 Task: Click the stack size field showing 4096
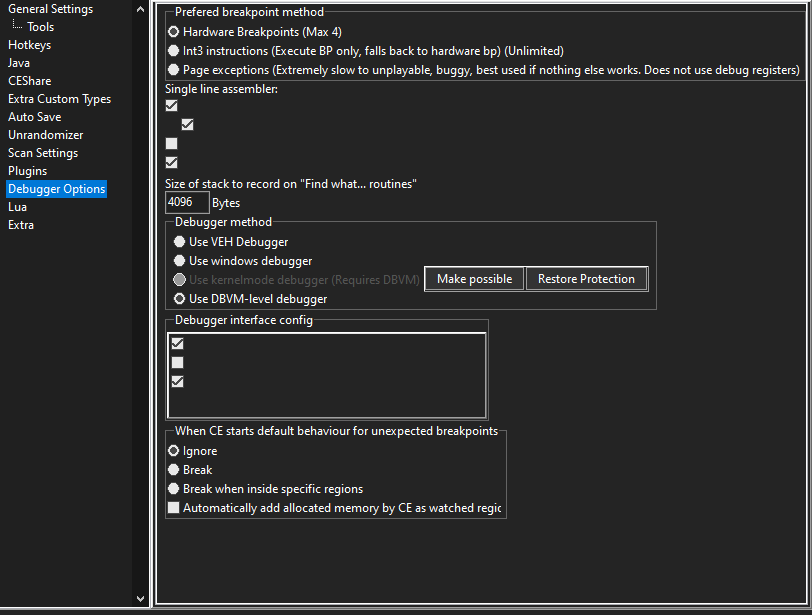pos(187,202)
